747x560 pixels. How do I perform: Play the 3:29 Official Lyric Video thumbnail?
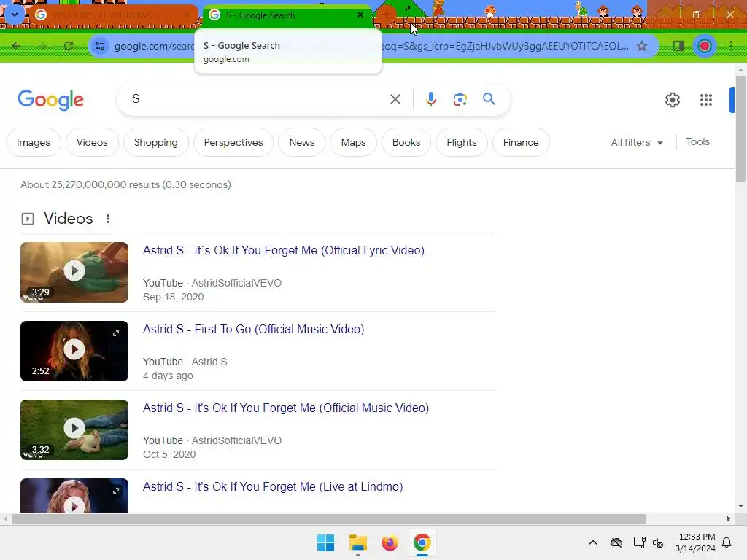click(74, 272)
